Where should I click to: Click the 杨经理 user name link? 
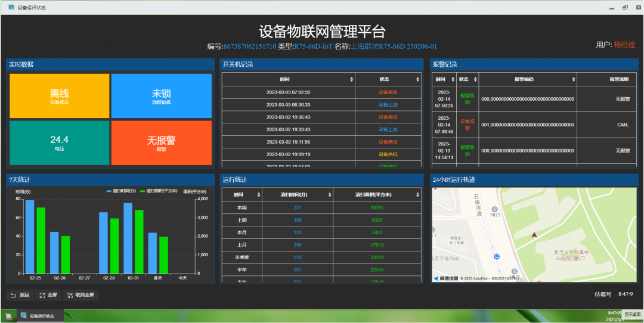click(624, 45)
